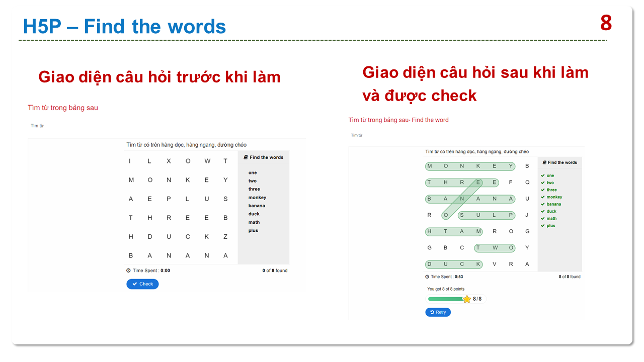Screen dimensions: 644x362
Task: Click the letter Z in the unsolved grid
Action: pyautogui.click(x=225, y=236)
